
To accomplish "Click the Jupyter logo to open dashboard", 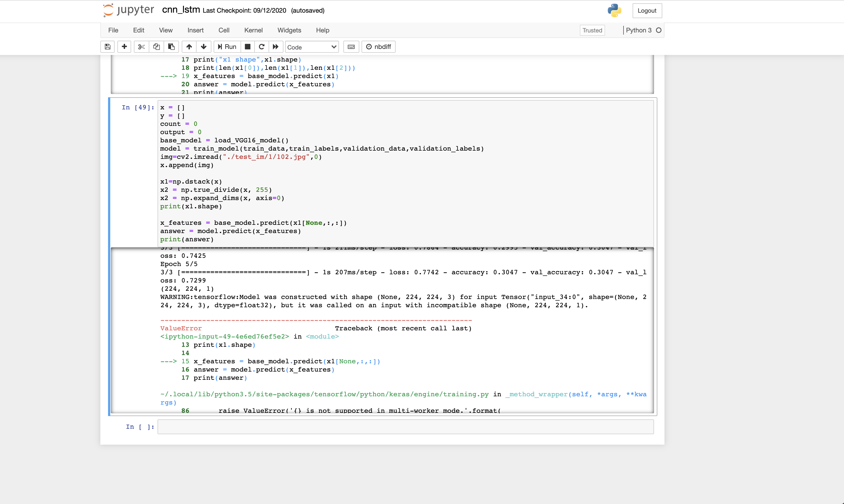I will [128, 10].
